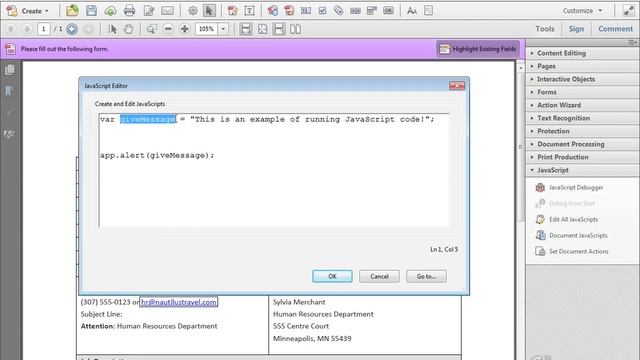The image size is (640, 360).
Task: Click the Hand pan tool icon
Action: (129, 29)
